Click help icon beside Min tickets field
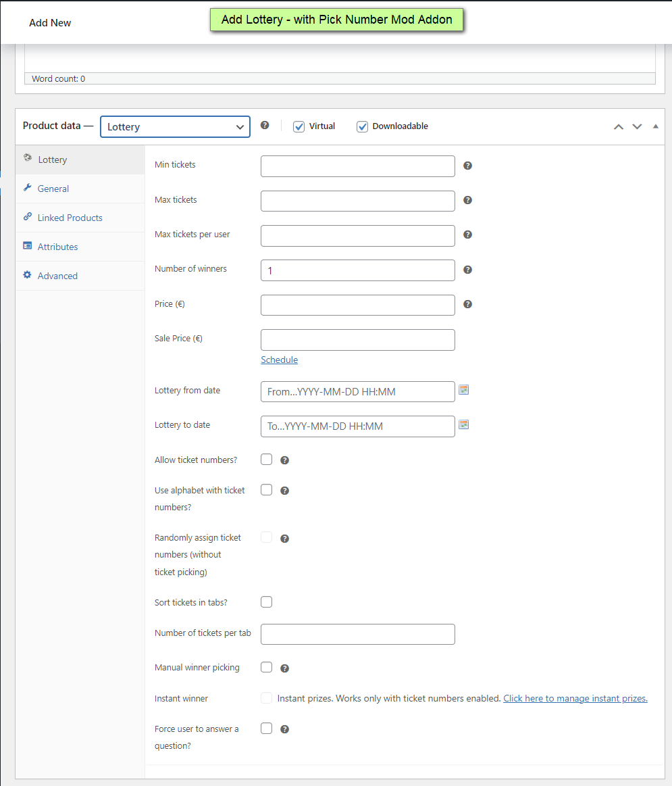 point(467,166)
